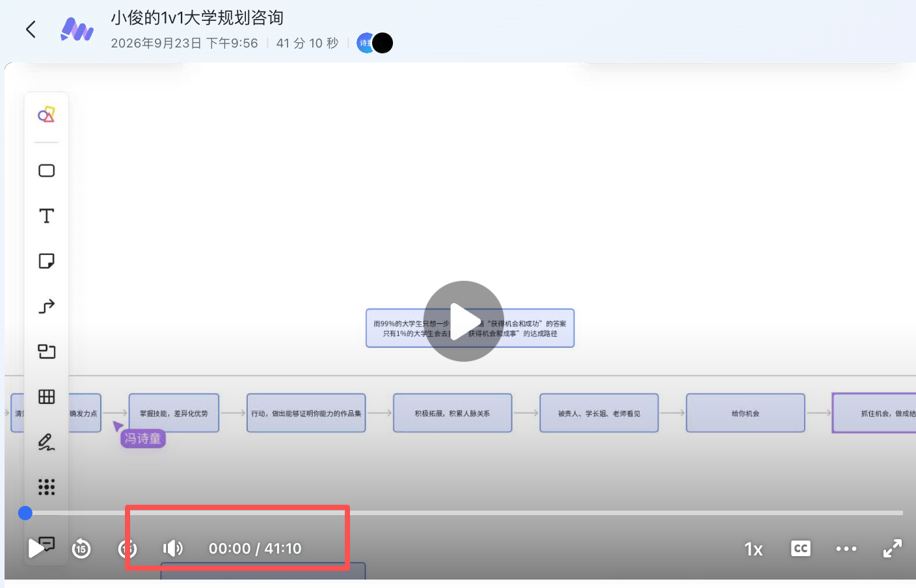Select the sticky note tool
This screenshot has width=916, height=588.
tap(46, 261)
